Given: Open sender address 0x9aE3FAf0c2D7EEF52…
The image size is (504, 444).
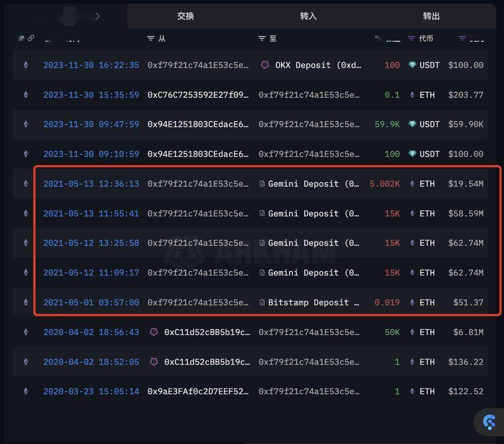Looking at the screenshot, I should (x=198, y=391).
